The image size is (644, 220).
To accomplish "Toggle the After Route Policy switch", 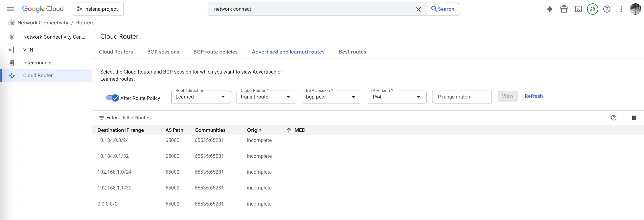I will [112, 98].
